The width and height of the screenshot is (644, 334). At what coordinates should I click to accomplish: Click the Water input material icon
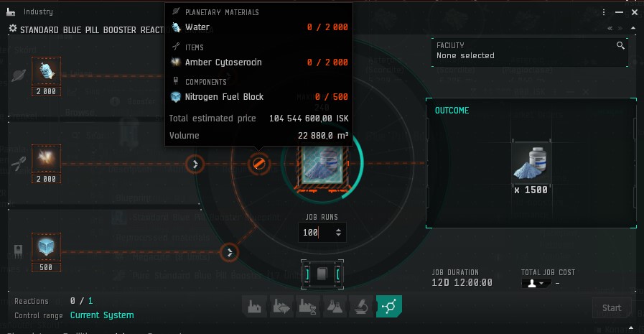tap(46, 72)
